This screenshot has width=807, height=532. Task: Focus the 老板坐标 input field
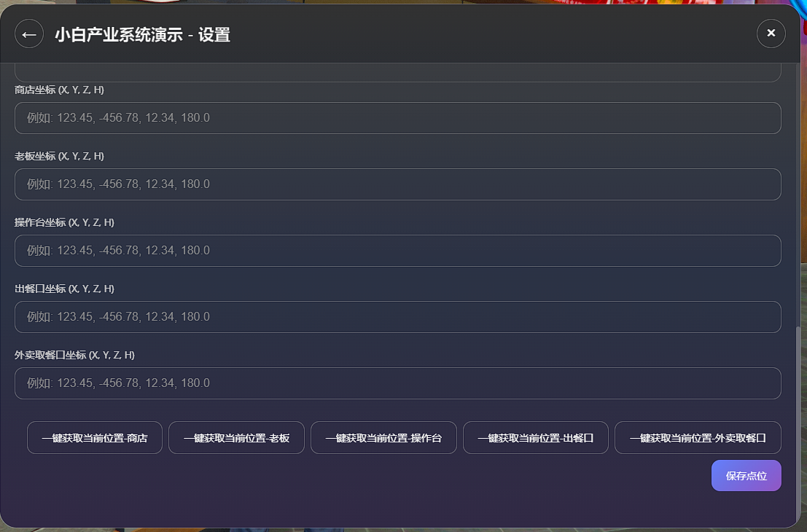398,184
